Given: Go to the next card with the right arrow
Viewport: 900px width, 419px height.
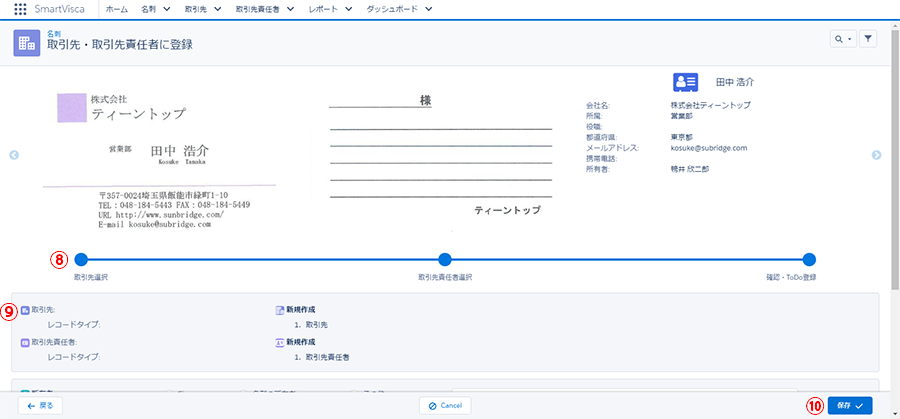Looking at the screenshot, I should pyautogui.click(x=876, y=155).
